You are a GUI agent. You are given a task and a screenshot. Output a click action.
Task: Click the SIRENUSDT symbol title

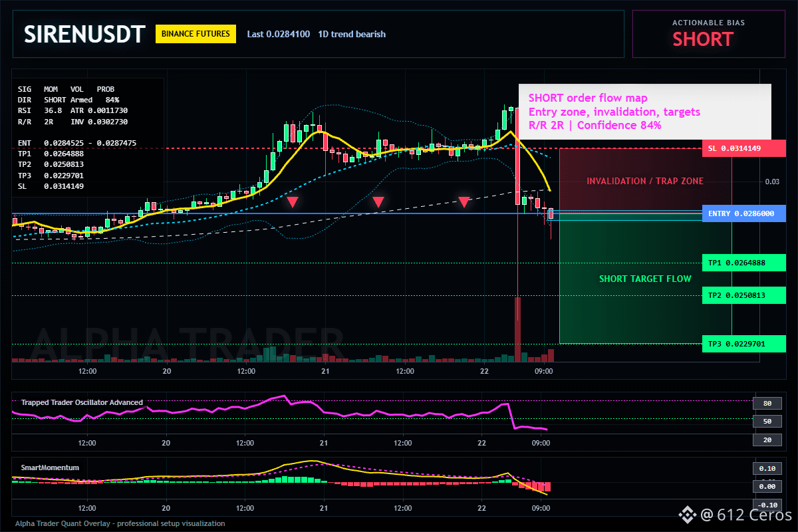pos(83,35)
